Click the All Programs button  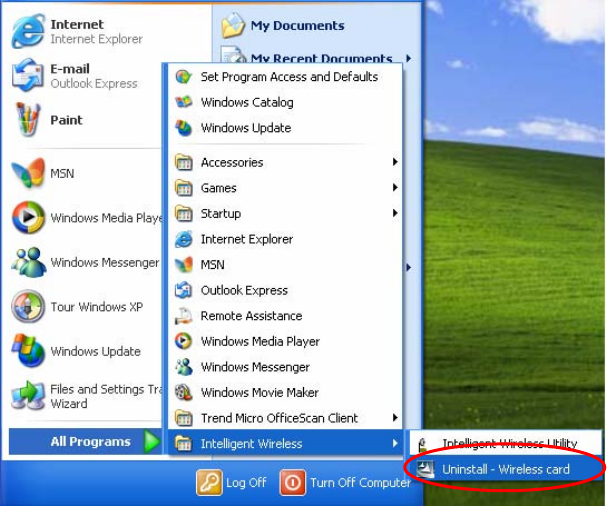[85, 441]
